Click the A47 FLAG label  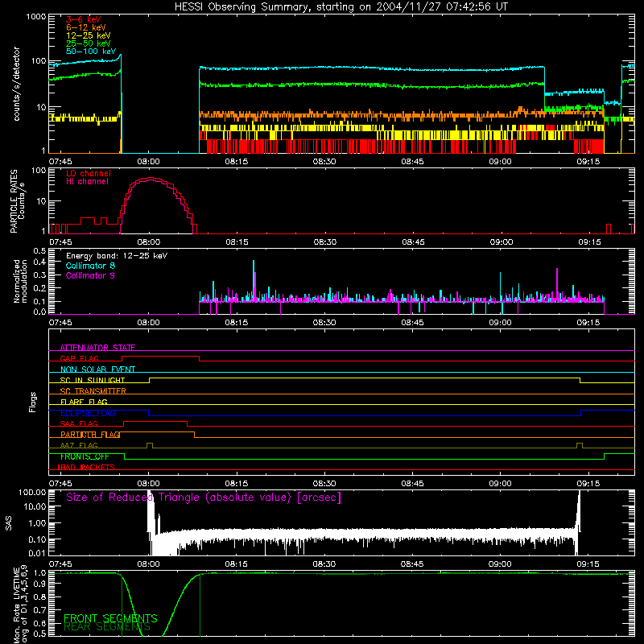[79, 445]
